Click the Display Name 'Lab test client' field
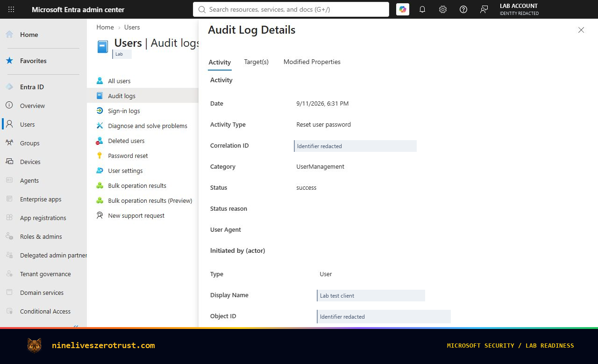 pos(371,295)
